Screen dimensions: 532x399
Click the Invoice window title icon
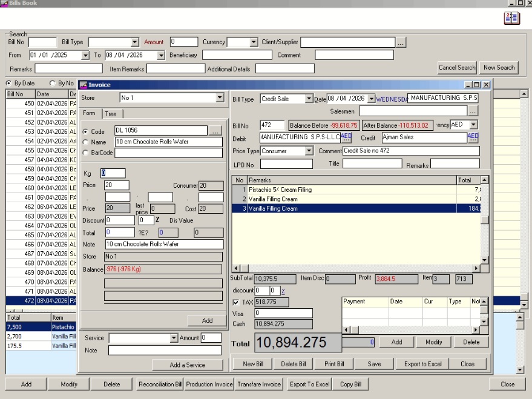pyautogui.click(x=84, y=85)
